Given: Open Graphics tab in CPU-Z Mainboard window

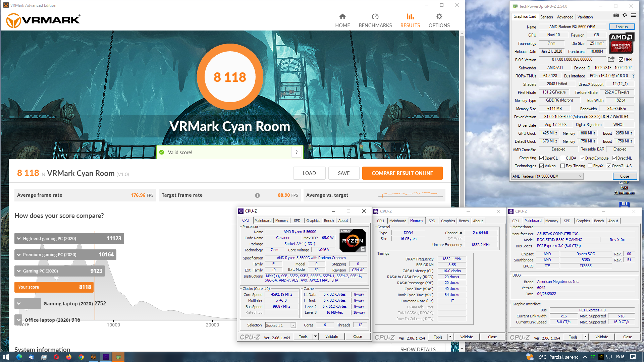Looking at the screenshot, I should pos(583,221).
